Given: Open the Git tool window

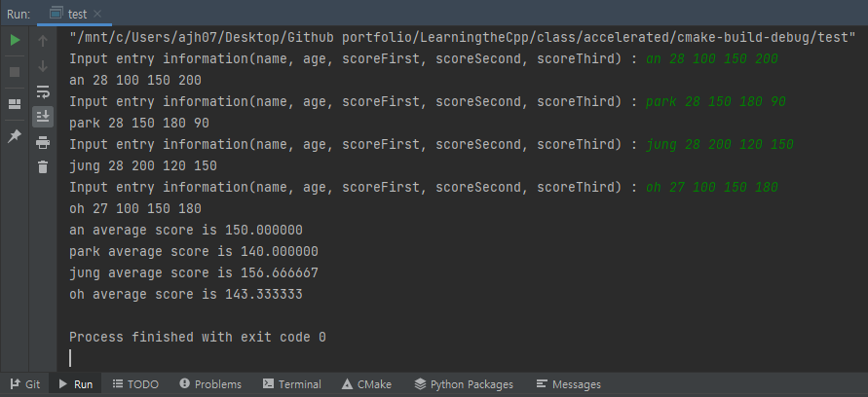Looking at the screenshot, I should tap(25, 384).
